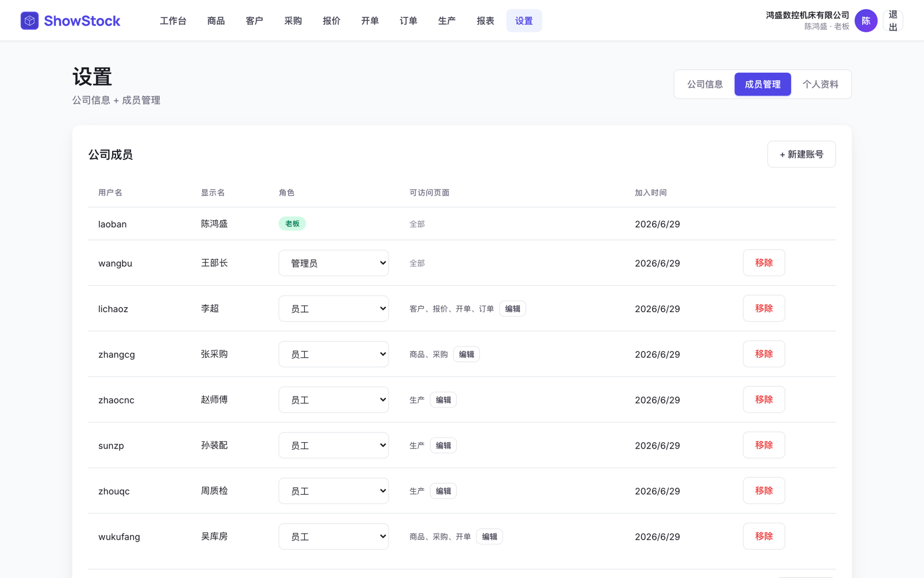Viewport: 924px width, 578px height.
Task: Click 商品、采购、开单 access text
Action: [x=440, y=537]
